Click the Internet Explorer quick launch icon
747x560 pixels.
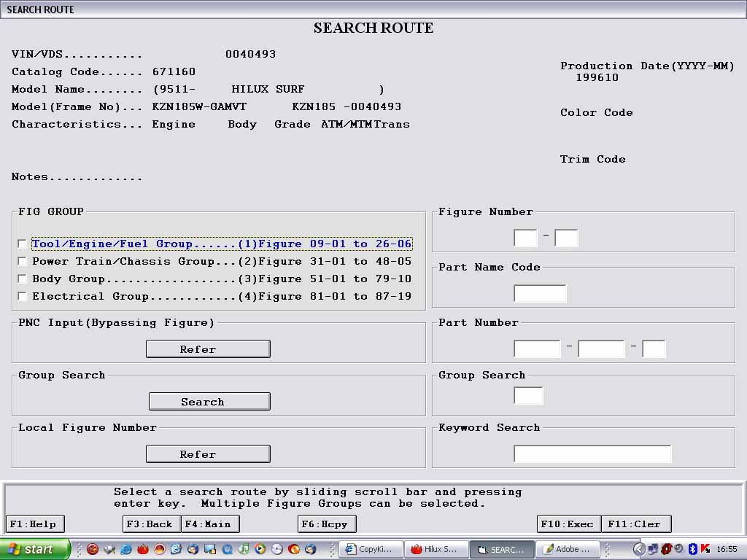click(x=126, y=549)
